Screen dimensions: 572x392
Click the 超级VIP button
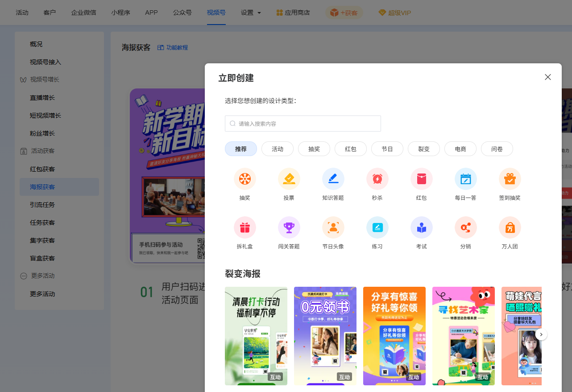point(394,12)
